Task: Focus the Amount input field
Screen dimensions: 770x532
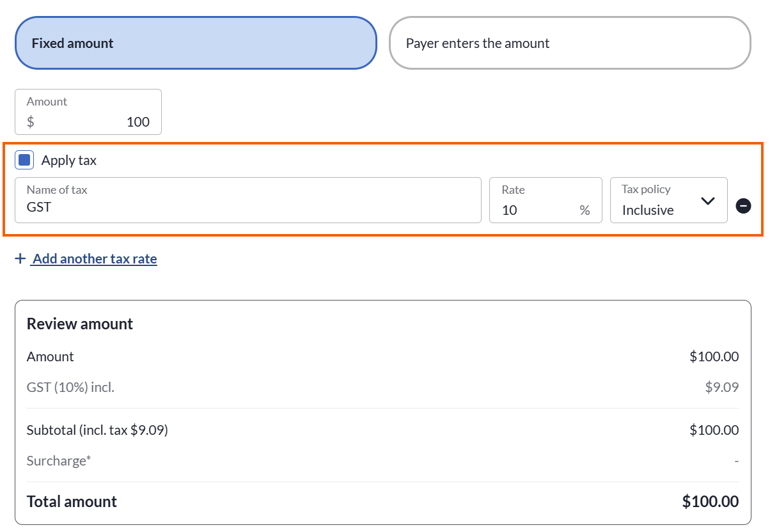Action: 96,121
